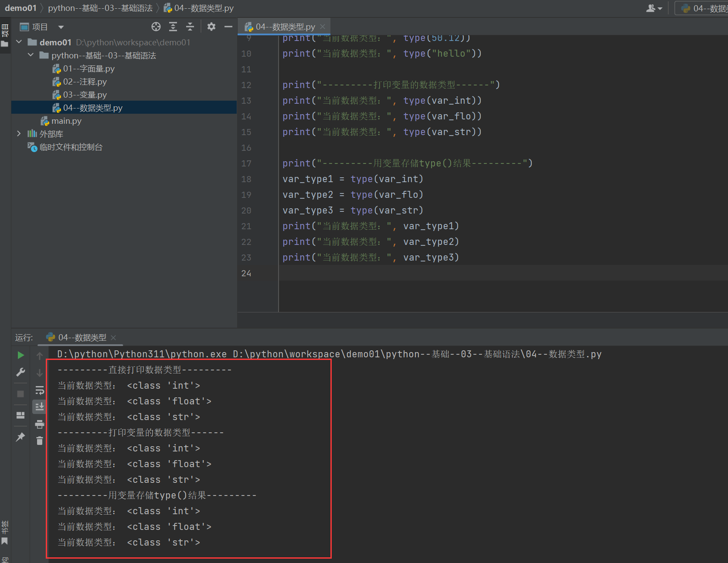728x563 pixels.
Task: Expand all items in project tree
Action: click(x=173, y=27)
